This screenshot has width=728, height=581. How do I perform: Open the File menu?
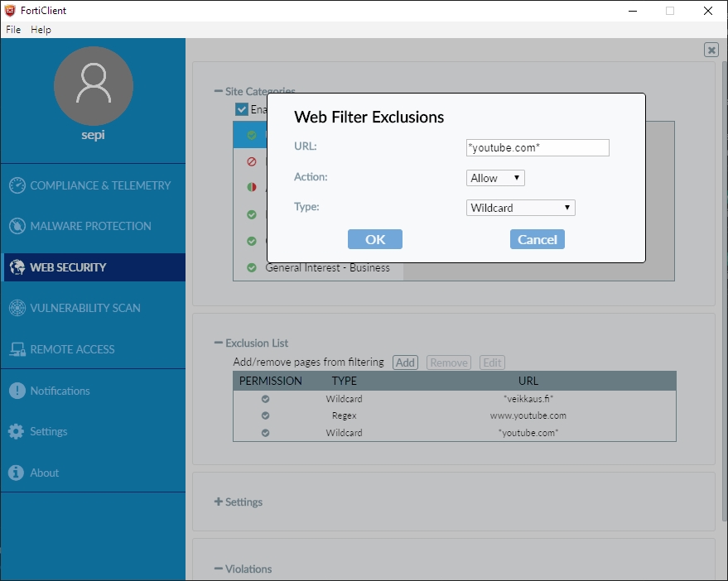[x=13, y=30]
